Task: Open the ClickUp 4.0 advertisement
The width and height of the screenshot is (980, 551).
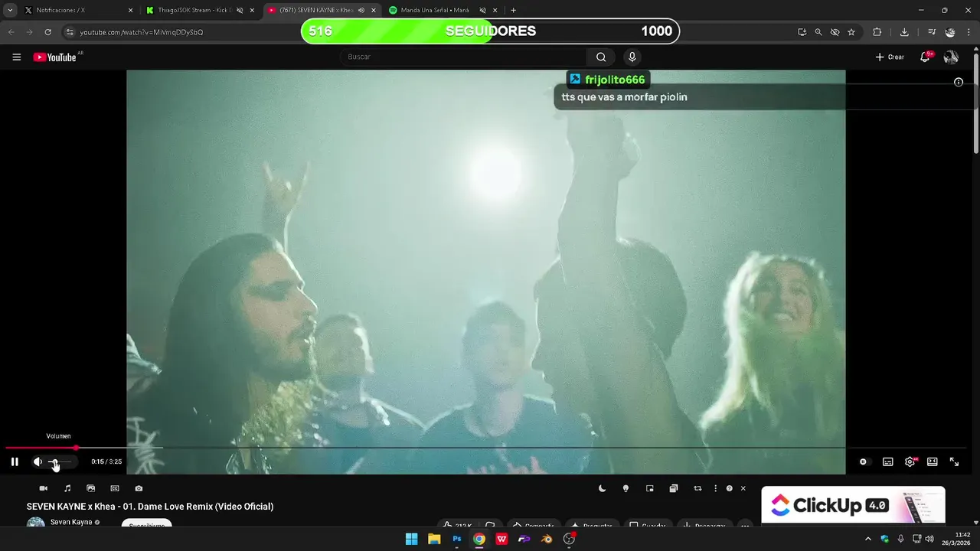Action: tap(853, 505)
